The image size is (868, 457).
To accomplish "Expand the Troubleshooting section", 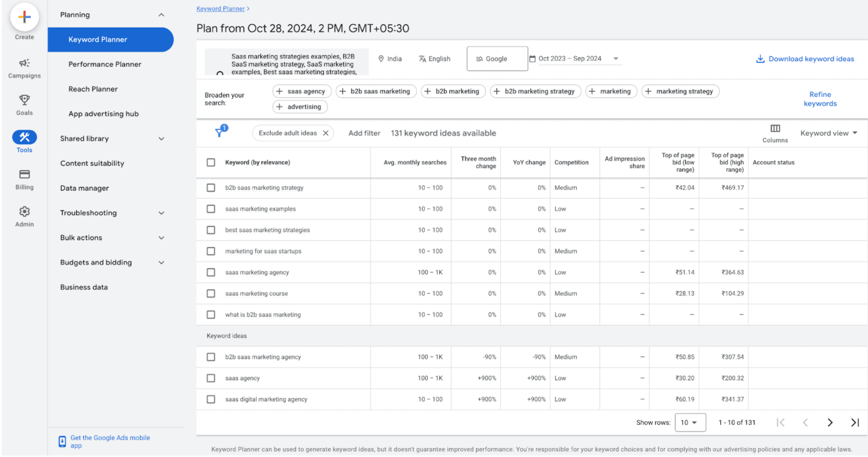I will pyautogui.click(x=161, y=213).
